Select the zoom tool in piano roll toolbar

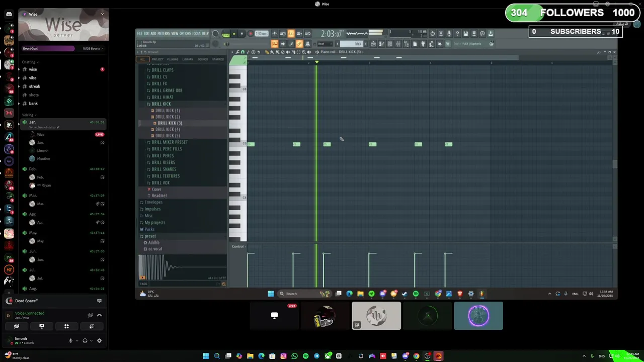click(x=304, y=52)
